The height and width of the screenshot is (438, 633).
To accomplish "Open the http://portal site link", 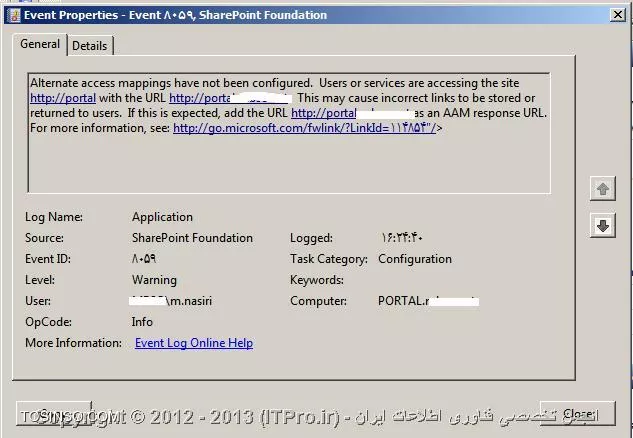I will tap(63, 98).
